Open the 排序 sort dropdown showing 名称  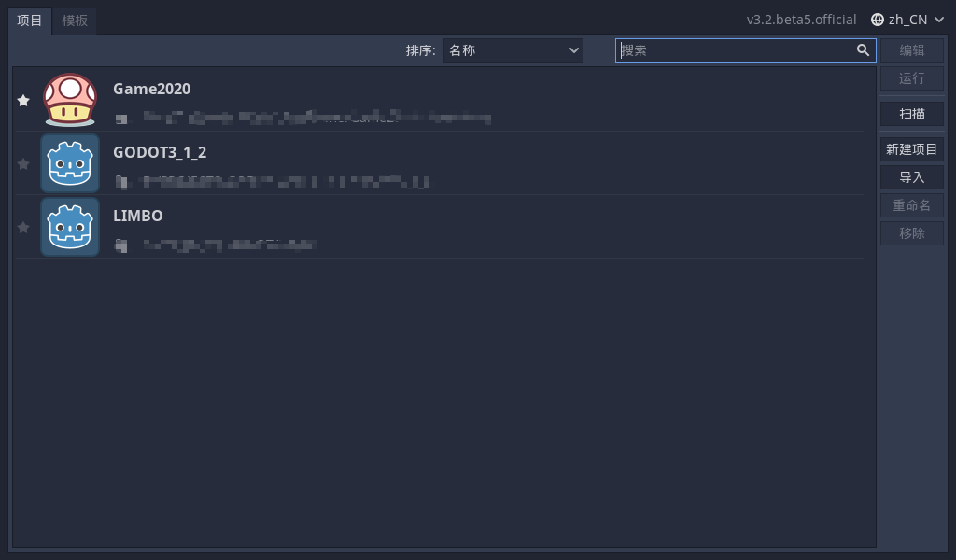point(513,50)
